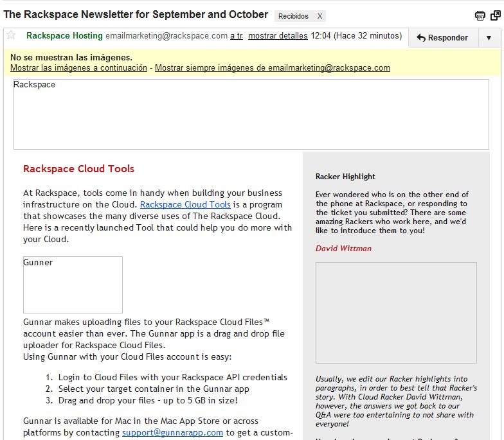Open the 'mostrar detalles' link
The height and width of the screenshot is (440, 504).
pos(278,36)
